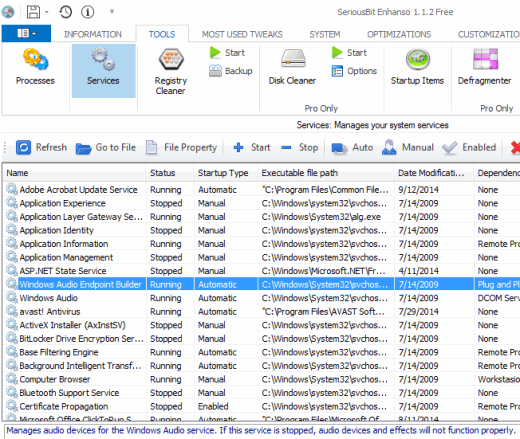Image resolution: width=520 pixels, height=439 pixels.
Task: Open the quick access customize dropdown
Action: [x=112, y=12]
